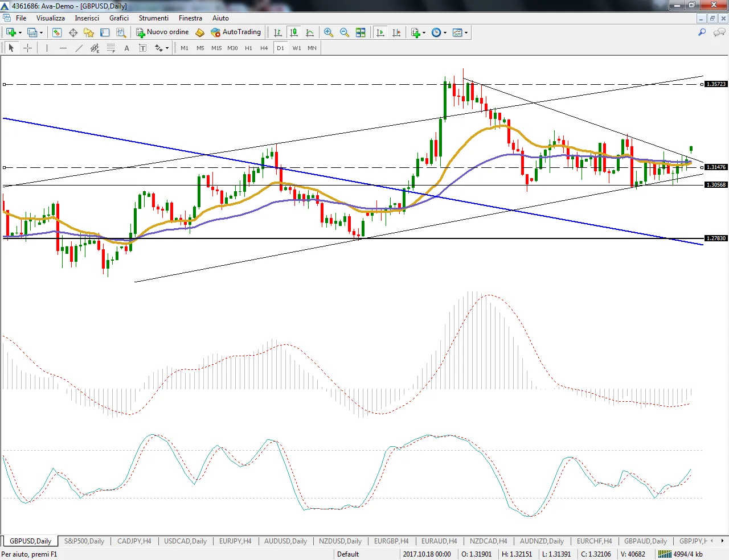
Task: Zoom out on the chart
Action: tap(345, 32)
